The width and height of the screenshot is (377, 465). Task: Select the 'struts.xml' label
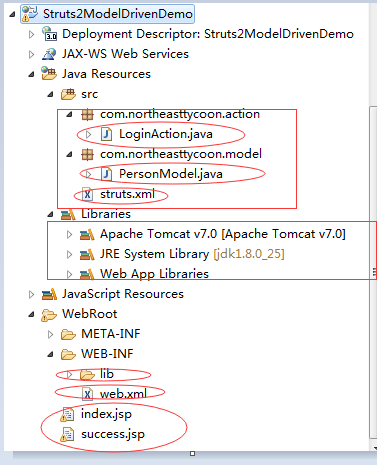click(x=128, y=194)
